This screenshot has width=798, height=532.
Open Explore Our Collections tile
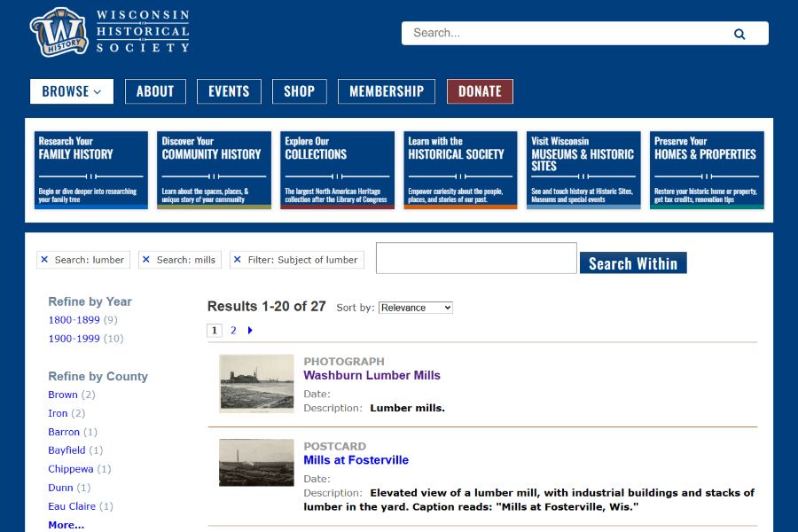[x=337, y=170]
